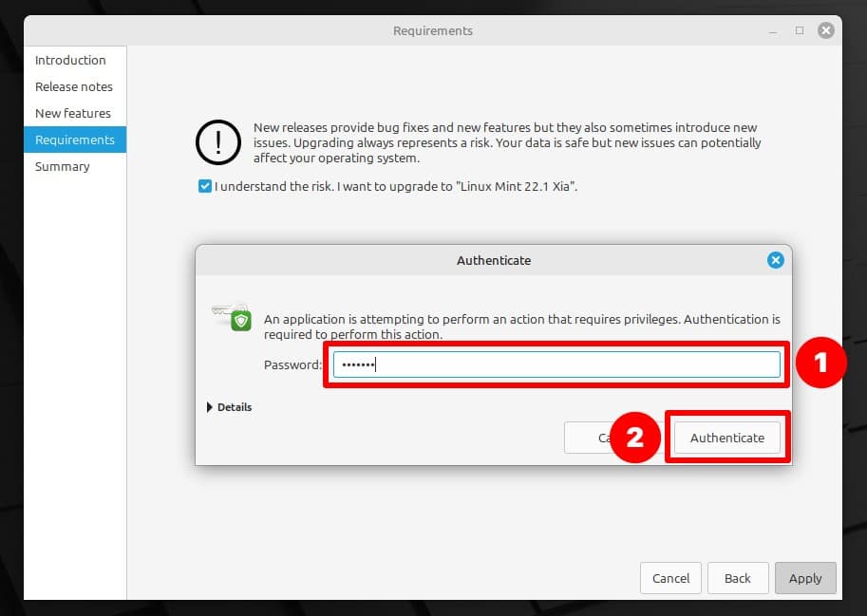Select the Requirements sidebar item
Image resolution: width=867 pixels, height=616 pixels.
coord(75,140)
